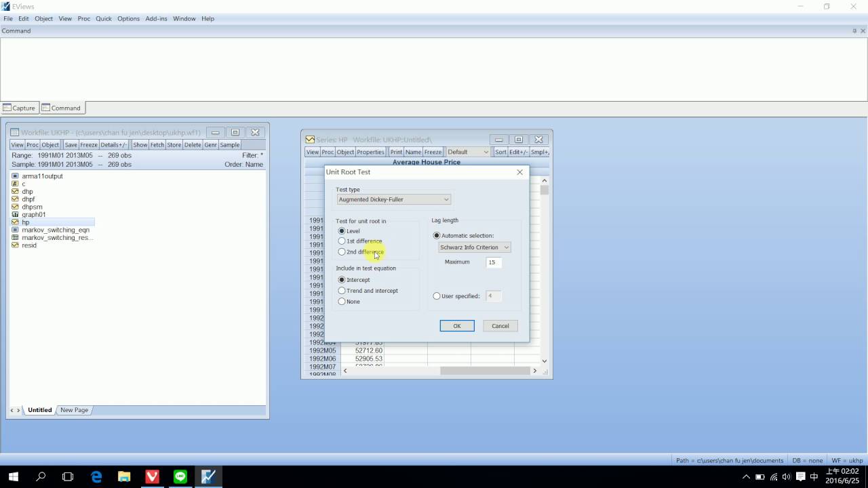Open the Add-ins menu
Viewport: 868px width, 488px height.
(156, 18)
